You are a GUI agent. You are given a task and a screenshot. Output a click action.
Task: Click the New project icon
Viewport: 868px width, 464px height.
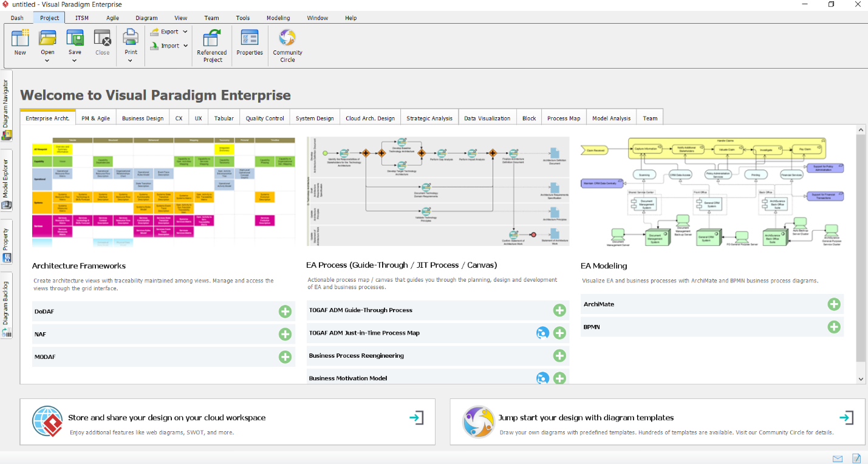pyautogui.click(x=20, y=38)
